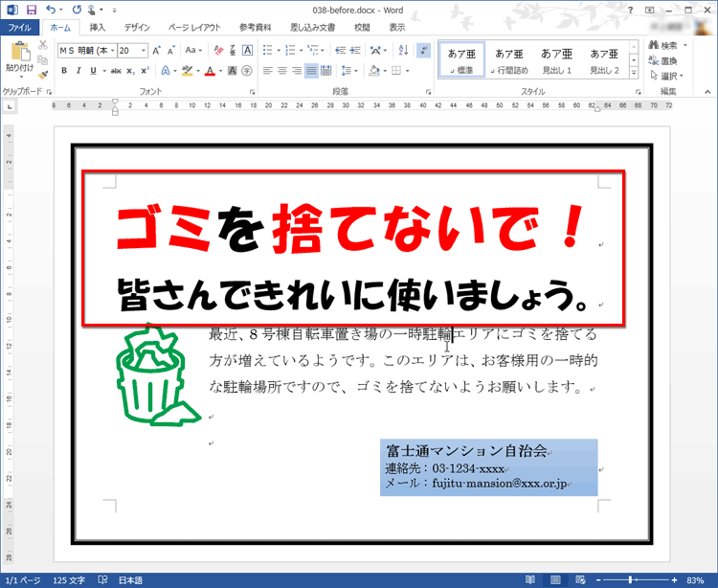
Task: Apply the 見出し 1 style
Action: coord(557,59)
